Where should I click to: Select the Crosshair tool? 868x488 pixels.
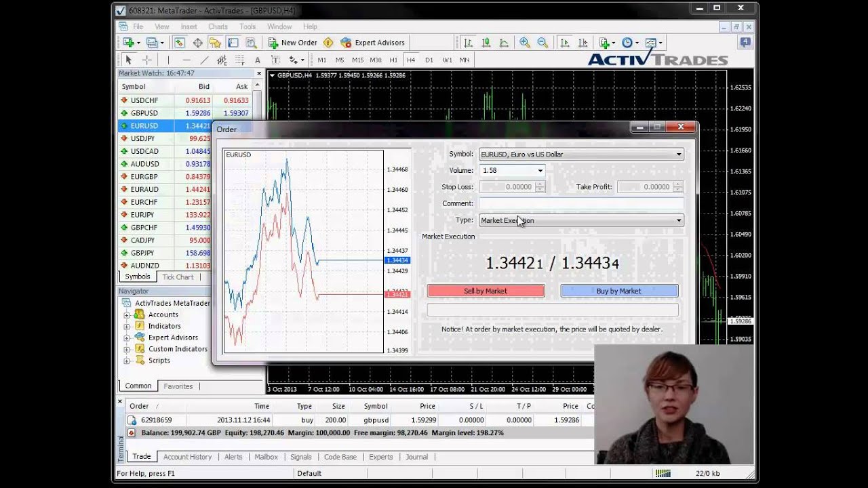[x=146, y=60]
